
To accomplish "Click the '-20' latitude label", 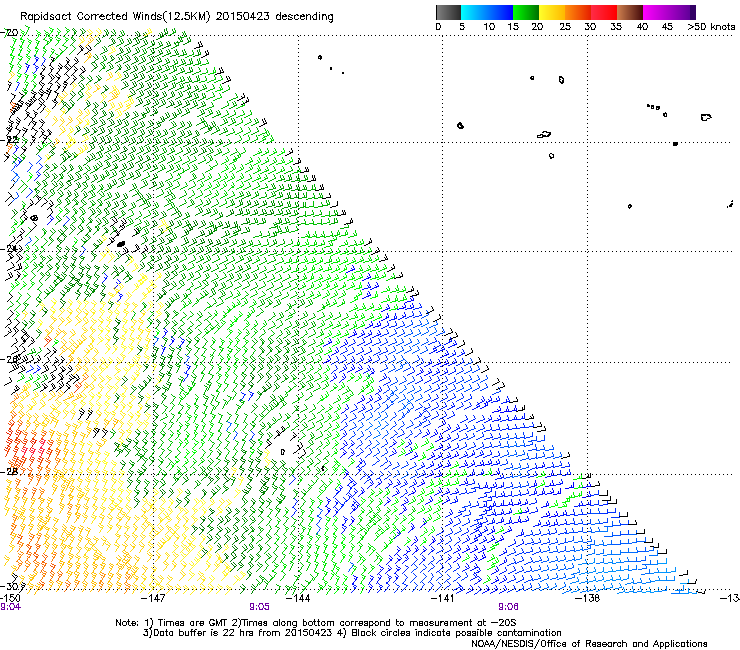I will [9, 33].
